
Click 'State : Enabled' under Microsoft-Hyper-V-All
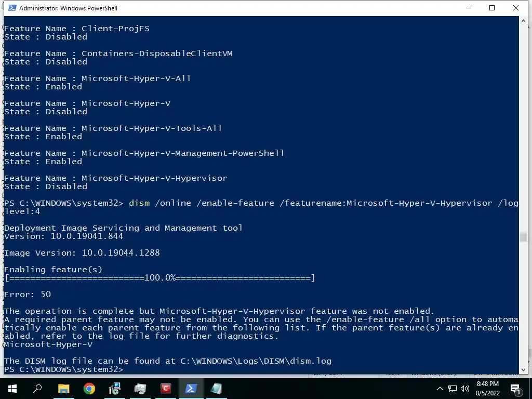pos(43,87)
